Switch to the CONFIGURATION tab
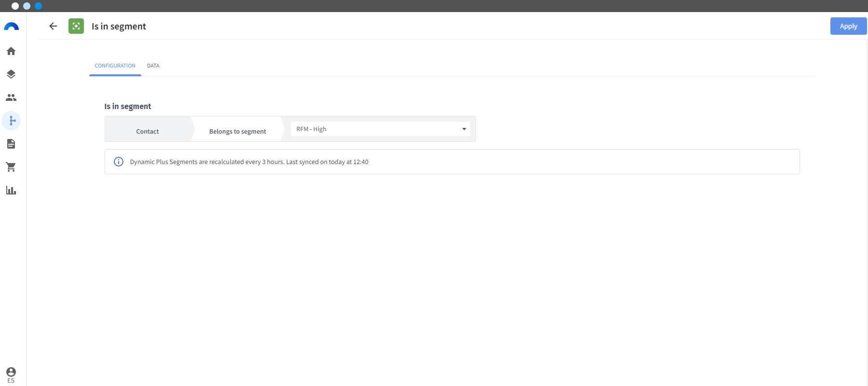Image resolution: width=868 pixels, height=386 pixels. pyautogui.click(x=115, y=66)
